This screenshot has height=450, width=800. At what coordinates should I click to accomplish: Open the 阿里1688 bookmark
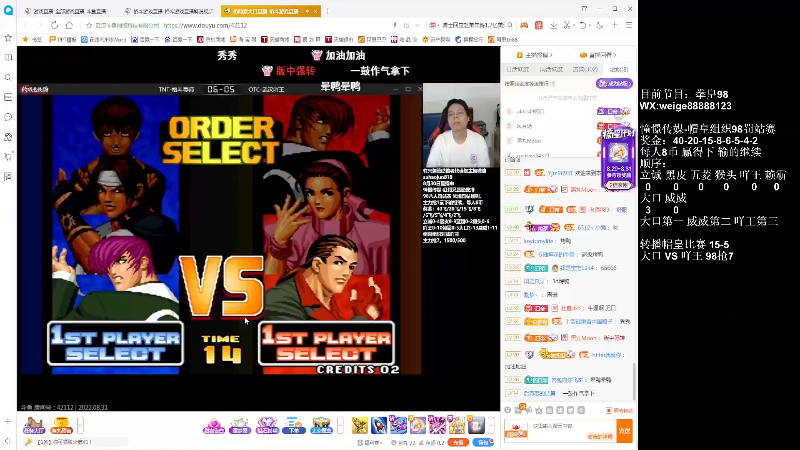pyautogui.click(x=503, y=39)
